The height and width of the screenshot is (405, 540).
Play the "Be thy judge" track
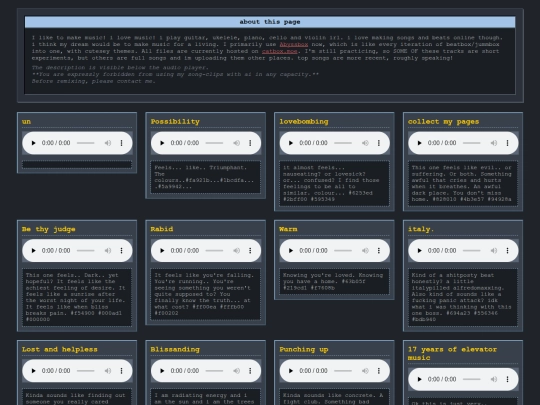[x=33, y=250]
